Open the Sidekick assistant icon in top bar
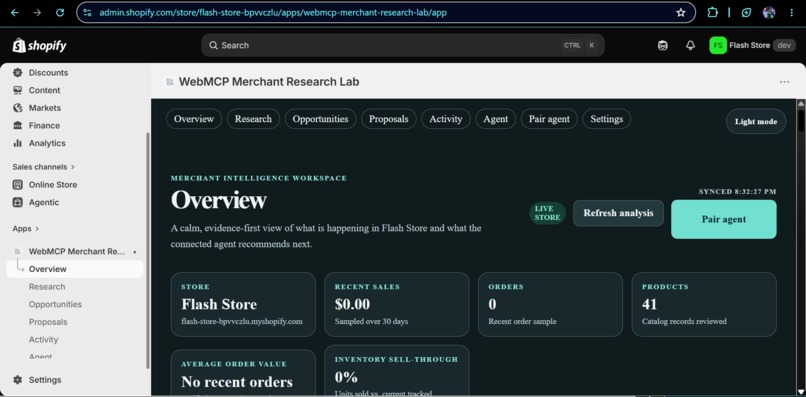The height and width of the screenshot is (397, 806). [663, 45]
